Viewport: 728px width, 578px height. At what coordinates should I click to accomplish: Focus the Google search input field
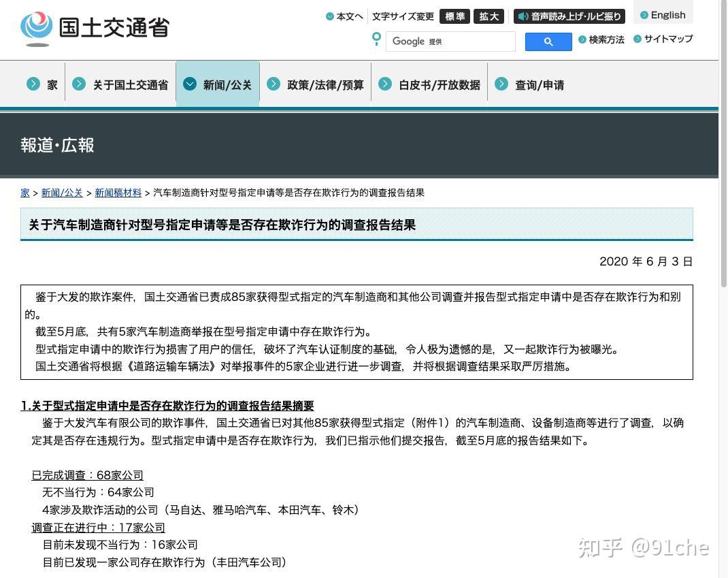450,42
